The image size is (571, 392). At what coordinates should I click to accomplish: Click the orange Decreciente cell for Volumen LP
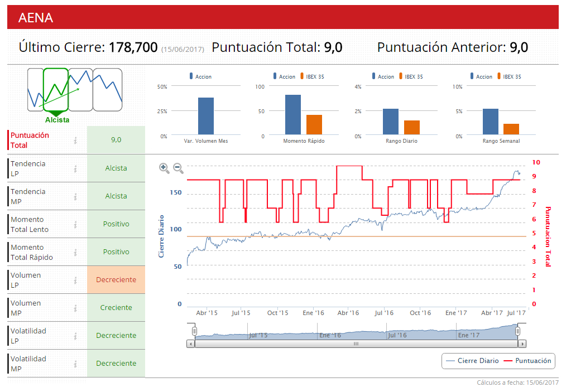(x=116, y=279)
